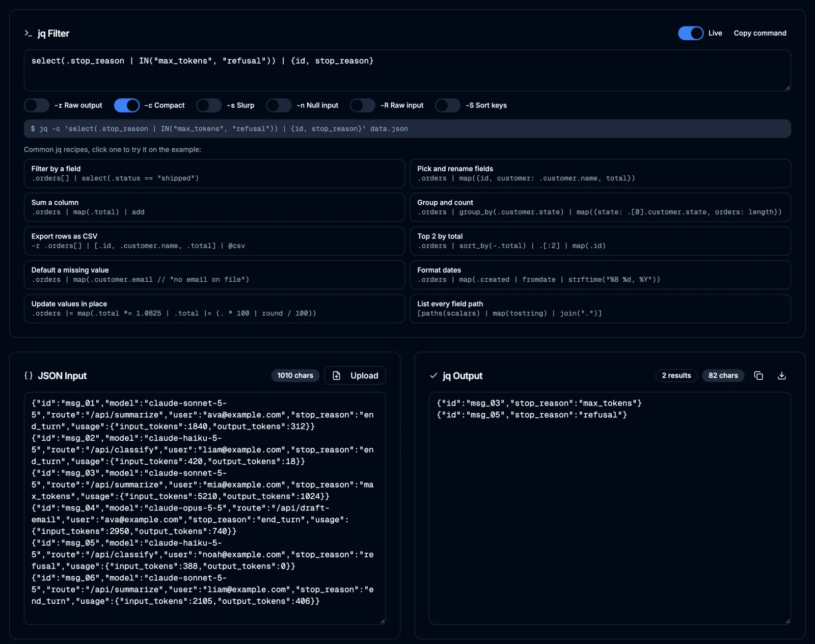Try the Top 2 by total recipe

tap(601, 241)
